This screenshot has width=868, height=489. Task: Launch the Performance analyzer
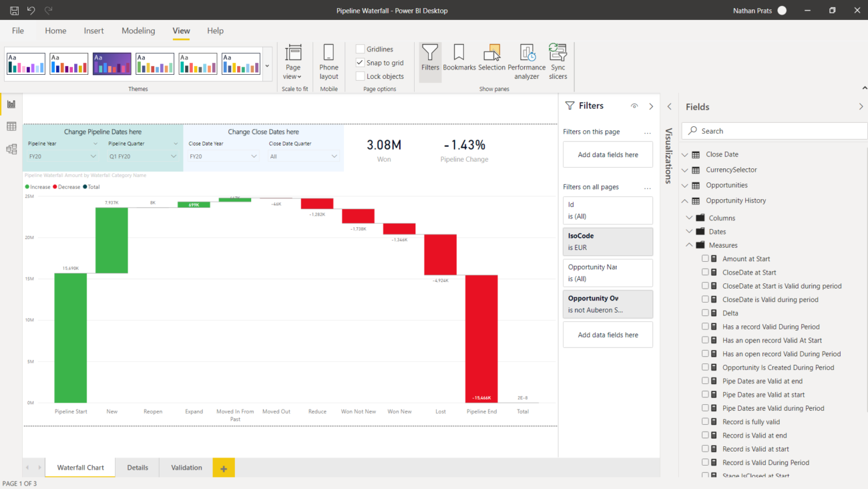click(527, 61)
